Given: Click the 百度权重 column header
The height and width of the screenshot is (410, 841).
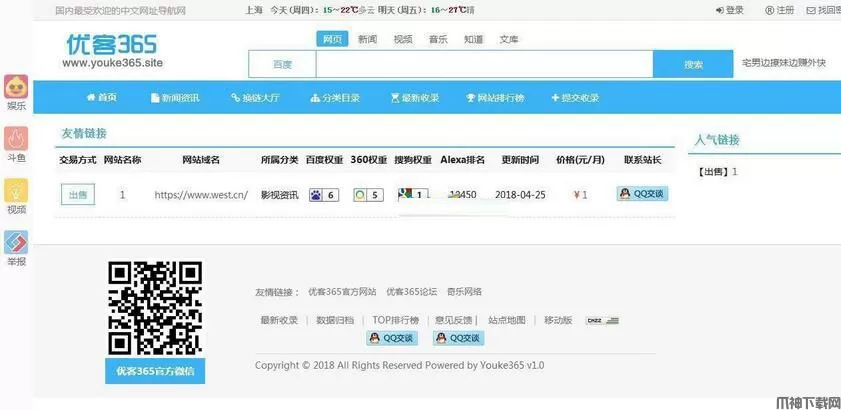Looking at the screenshot, I should pyautogui.click(x=324, y=160).
